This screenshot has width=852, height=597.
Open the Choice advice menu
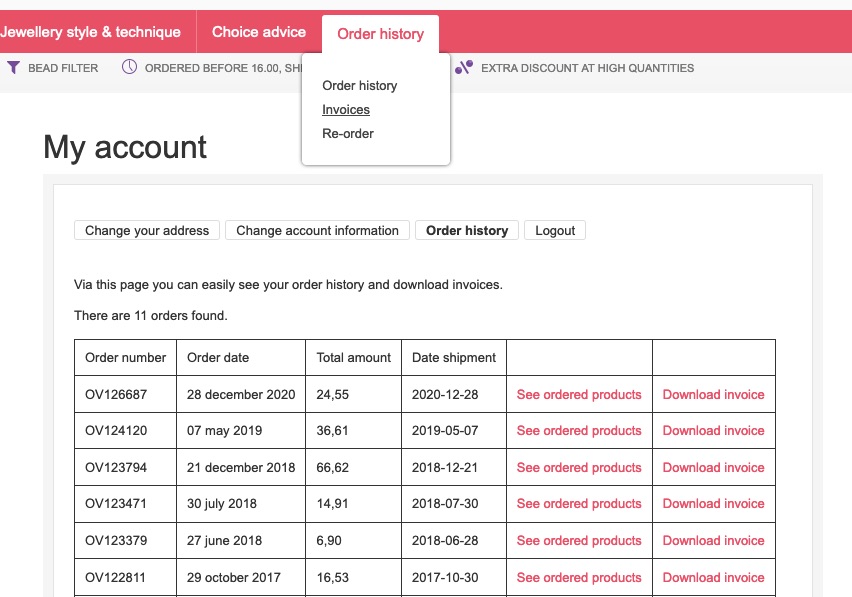[x=259, y=32]
